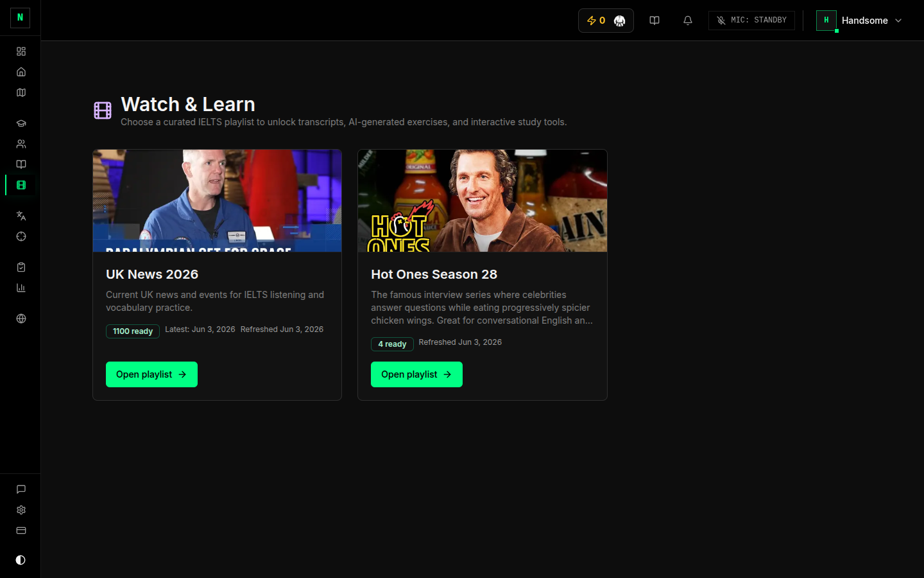
Task: Open playlist for Hot Ones Season 28
Action: [x=416, y=374]
